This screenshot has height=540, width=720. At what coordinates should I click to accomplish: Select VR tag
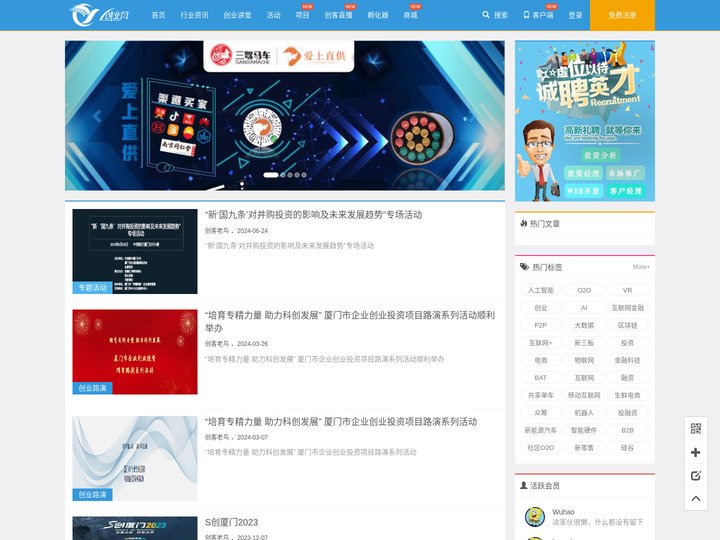point(627,290)
